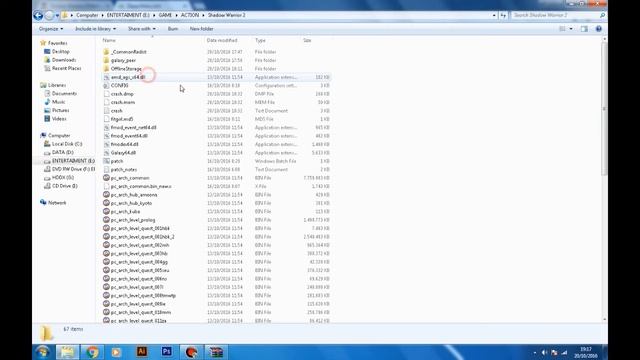Open Adobe Photoshop in the taskbar
Screen dimensions: 640x360
167,352
